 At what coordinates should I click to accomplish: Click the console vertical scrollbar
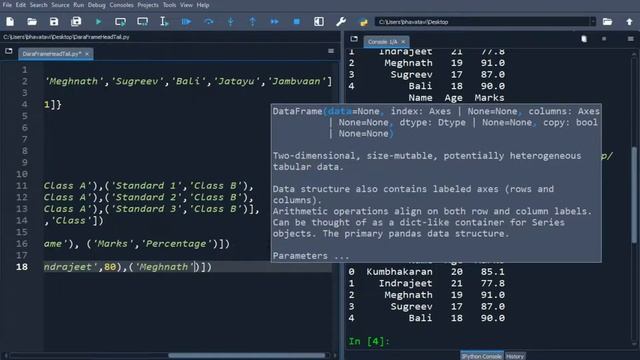coord(634,196)
